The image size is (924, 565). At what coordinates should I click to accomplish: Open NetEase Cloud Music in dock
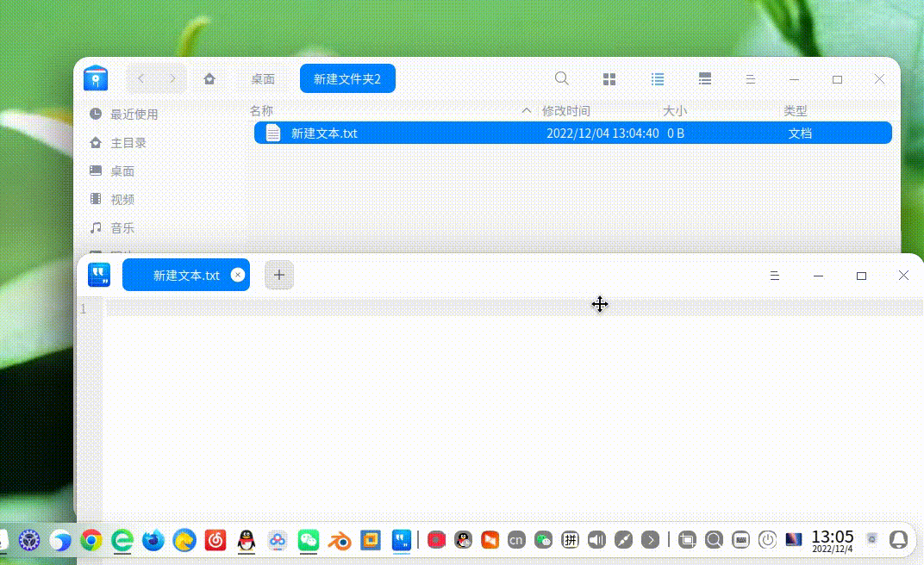[x=215, y=540]
